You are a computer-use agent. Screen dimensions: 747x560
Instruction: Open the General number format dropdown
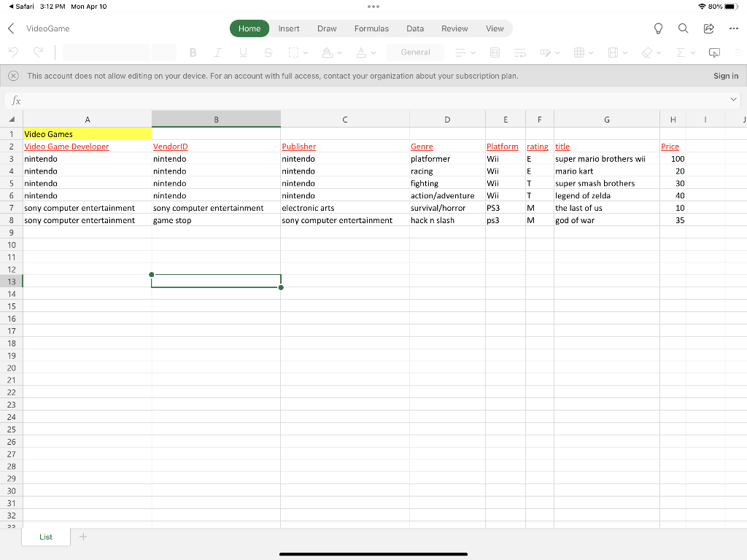(416, 52)
